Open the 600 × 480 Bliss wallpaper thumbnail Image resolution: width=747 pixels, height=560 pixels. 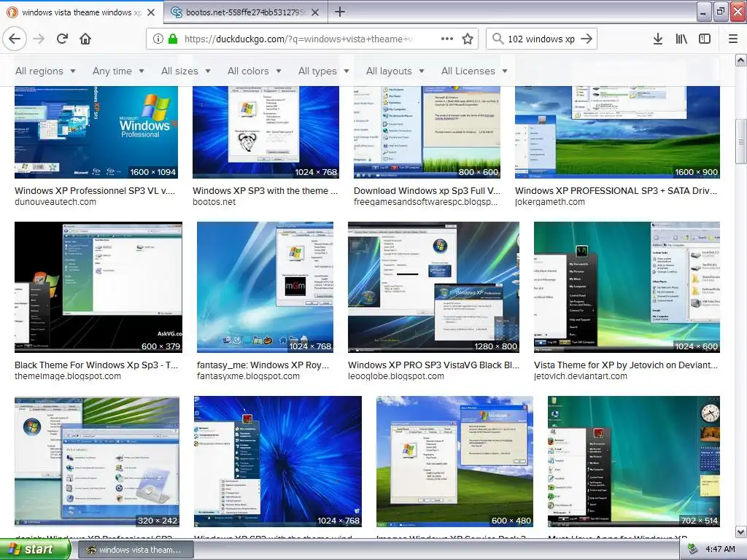(x=454, y=462)
